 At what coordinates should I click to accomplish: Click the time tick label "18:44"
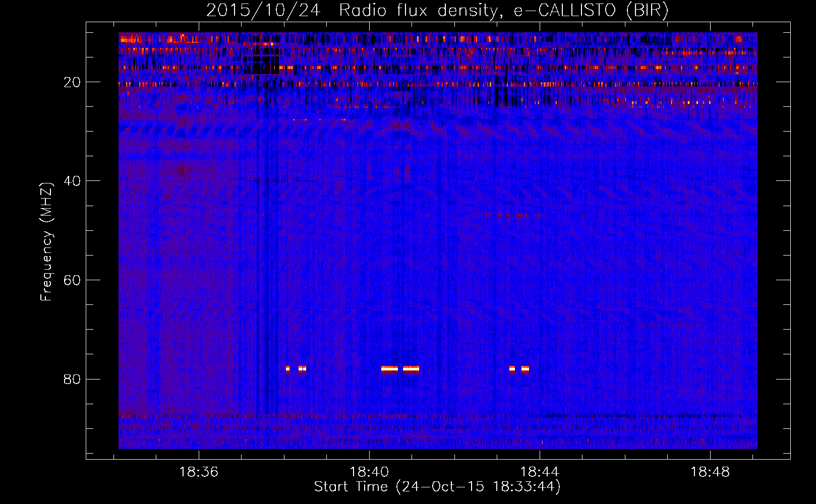[x=540, y=472]
